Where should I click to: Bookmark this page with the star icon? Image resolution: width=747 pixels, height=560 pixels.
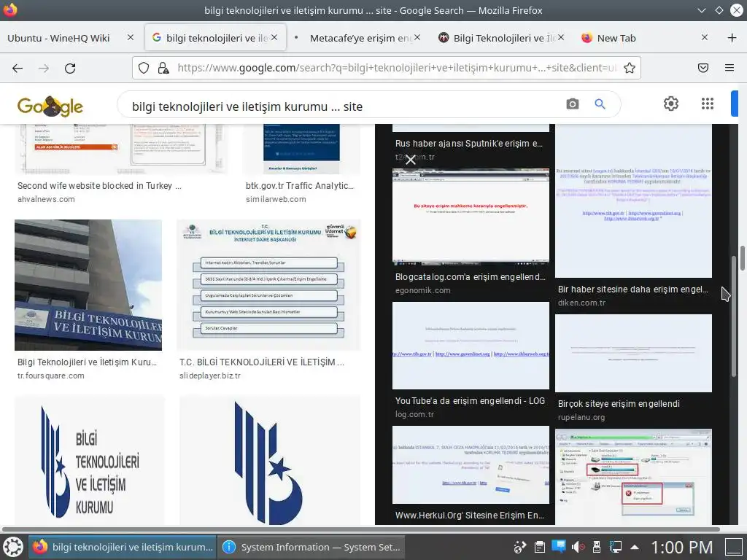[630, 68]
